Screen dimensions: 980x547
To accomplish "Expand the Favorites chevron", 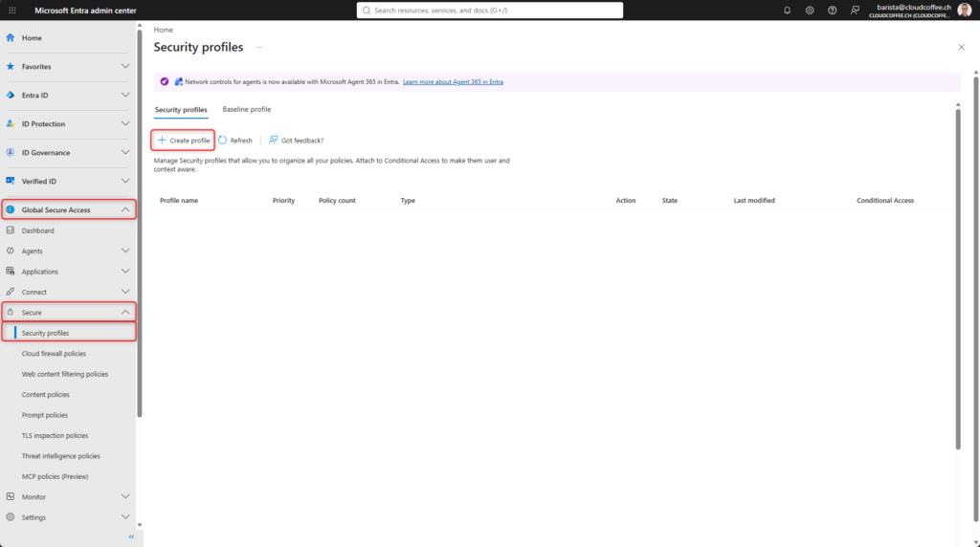I will (x=125, y=66).
